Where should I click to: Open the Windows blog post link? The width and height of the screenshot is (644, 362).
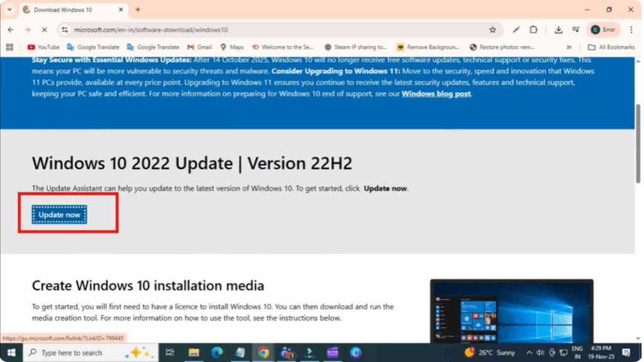[436, 94]
